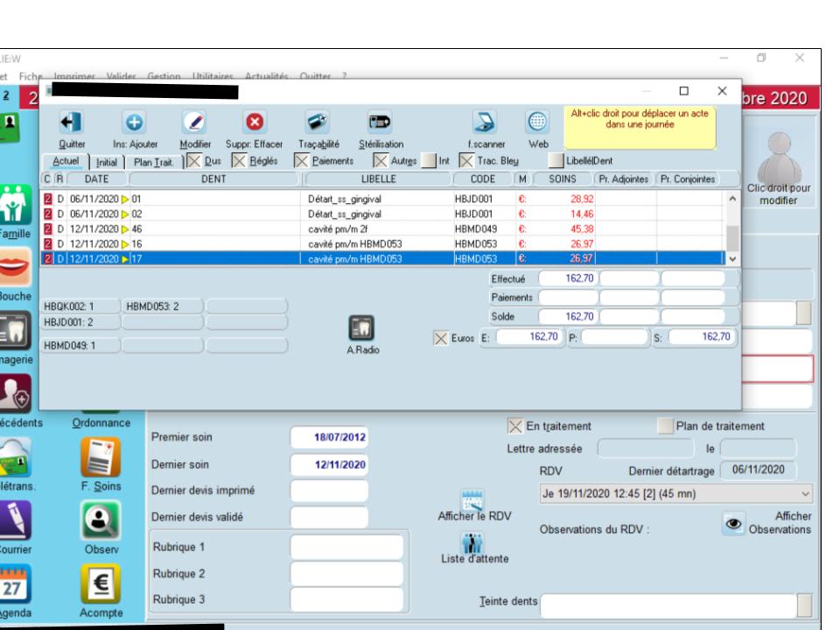Screen dimensions: 840x630
Task: Enable the Plan de traitement checkbox
Action: (x=664, y=426)
